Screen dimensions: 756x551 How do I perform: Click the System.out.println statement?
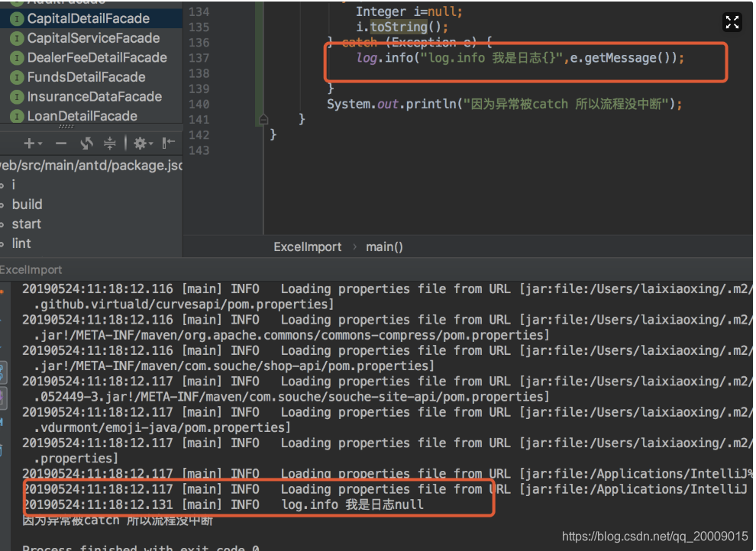click(504, 104)
